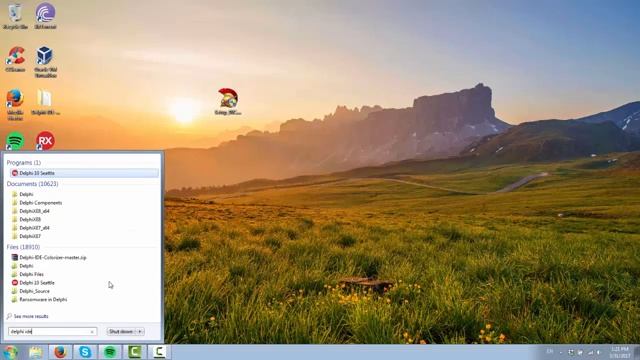Open the Recycle Bin desktop icon

tap(15, 16)
